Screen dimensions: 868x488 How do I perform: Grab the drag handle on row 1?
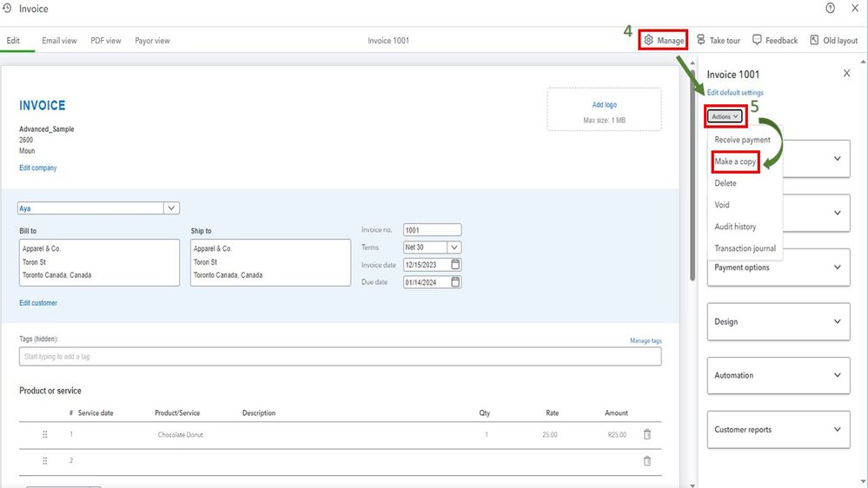pos(45,434)
